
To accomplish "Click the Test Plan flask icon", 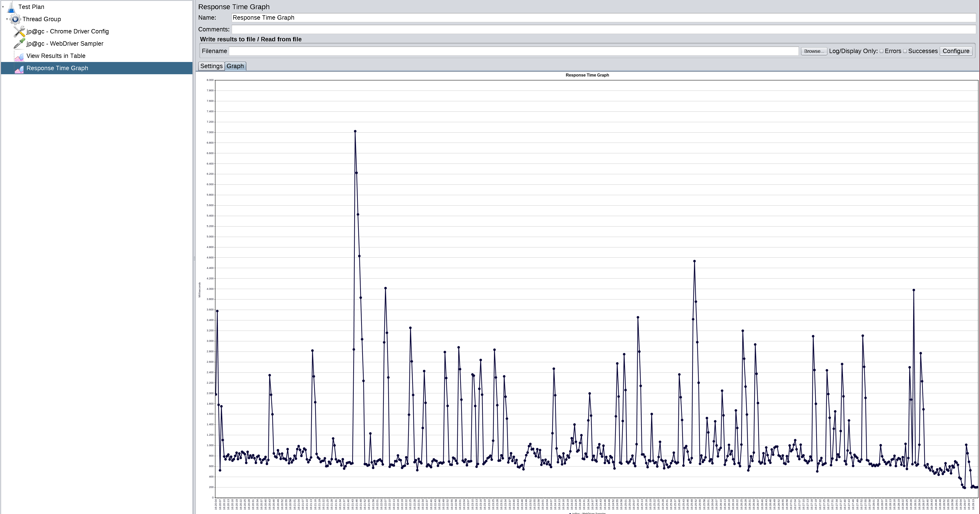I will (x=11, y=7).
